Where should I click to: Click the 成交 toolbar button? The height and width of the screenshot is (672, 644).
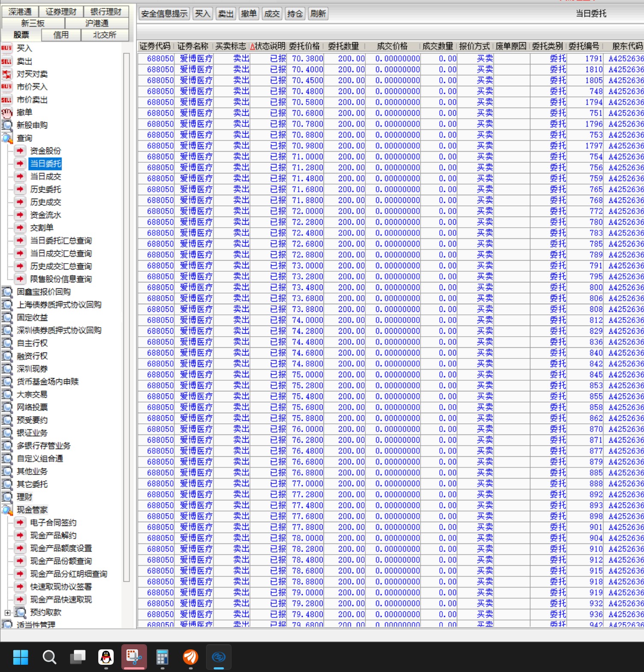[272, 14]
